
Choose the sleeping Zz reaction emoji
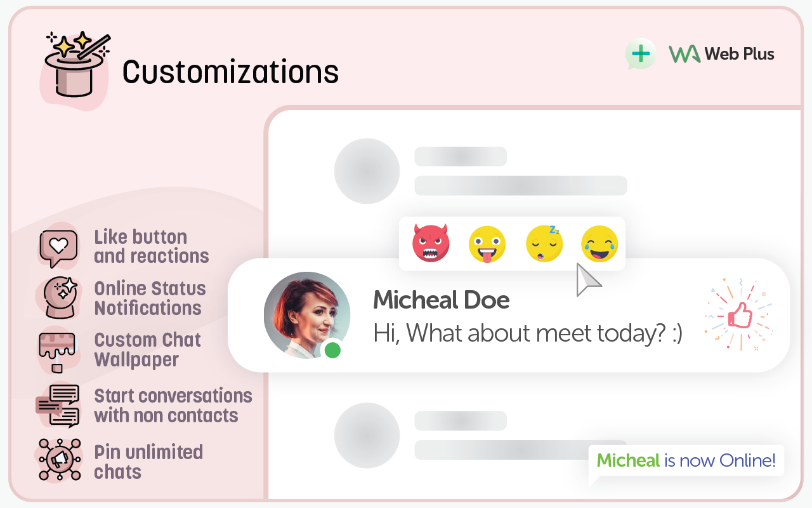click(x=544, y=244)
